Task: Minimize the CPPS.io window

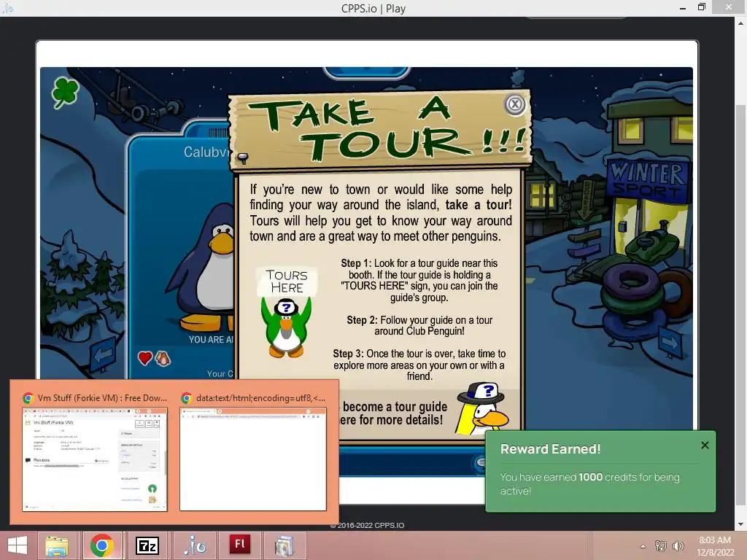Action: [683, 8]
